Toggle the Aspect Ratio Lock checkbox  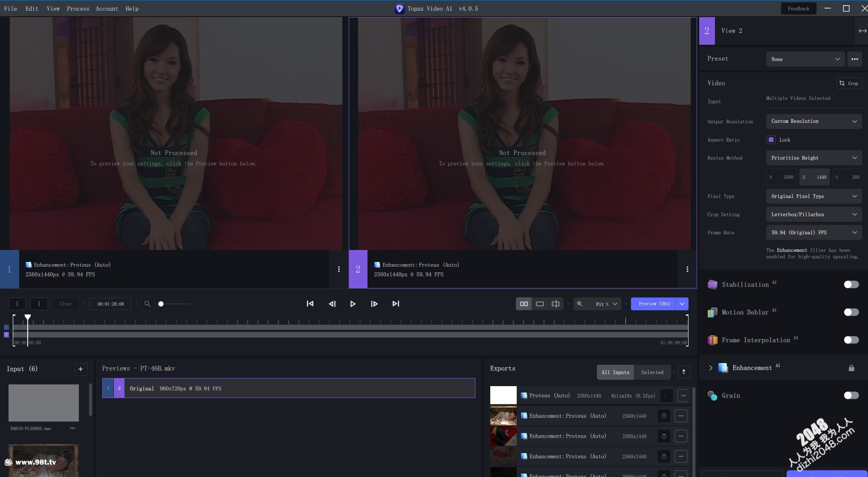[771, 140]
